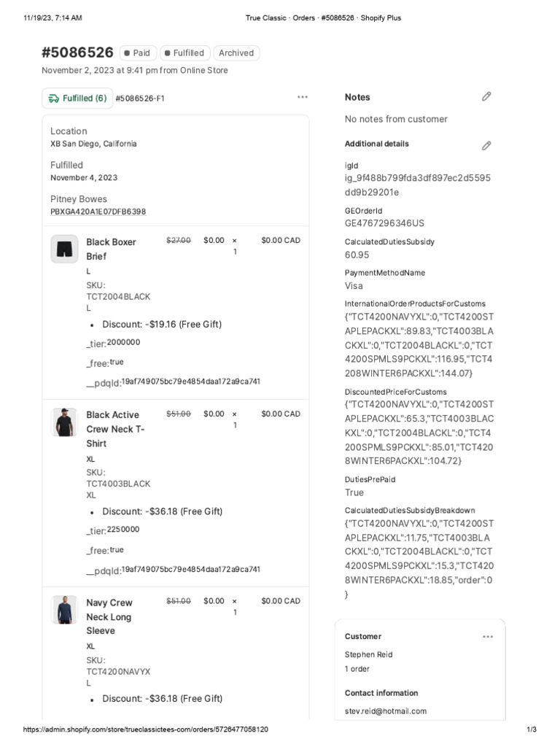
Task: Click the Fulfilled (6) truck badge
Action: 77,98
